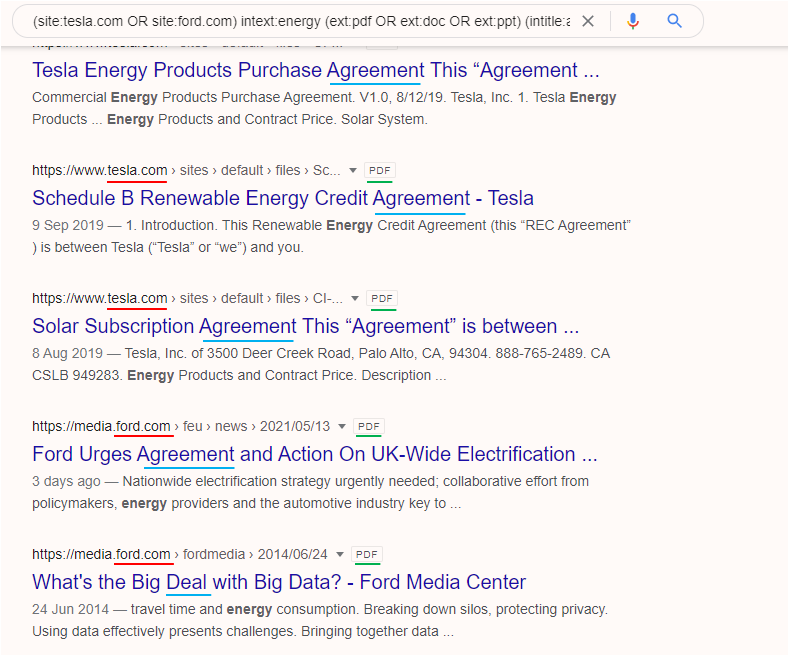Click PDF badge on Schedule B result
This screenshot has width=789, height=656.
[380, 171]
